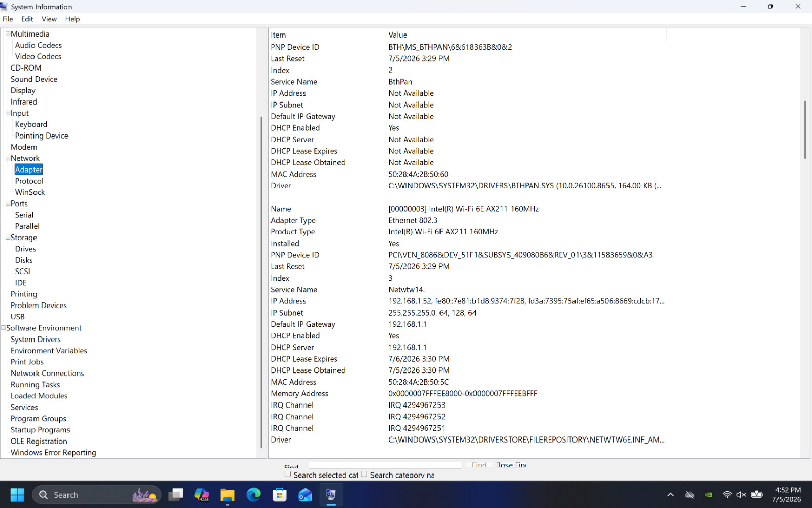Launch Microsoft Edge from the taskbar
Viewport: 812px width, 508px height.
click(x=254, y=495)
